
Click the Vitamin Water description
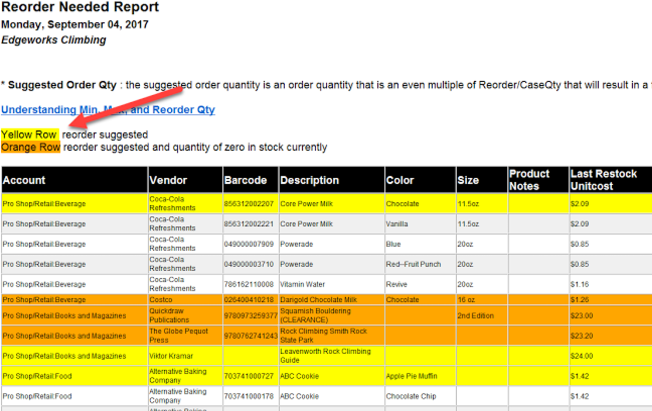pos(302,285)
